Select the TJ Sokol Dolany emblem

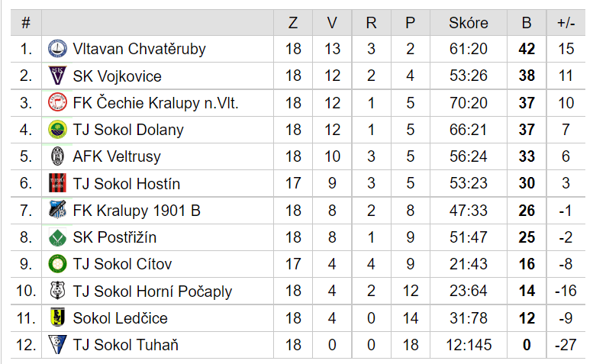click(57, 129)
